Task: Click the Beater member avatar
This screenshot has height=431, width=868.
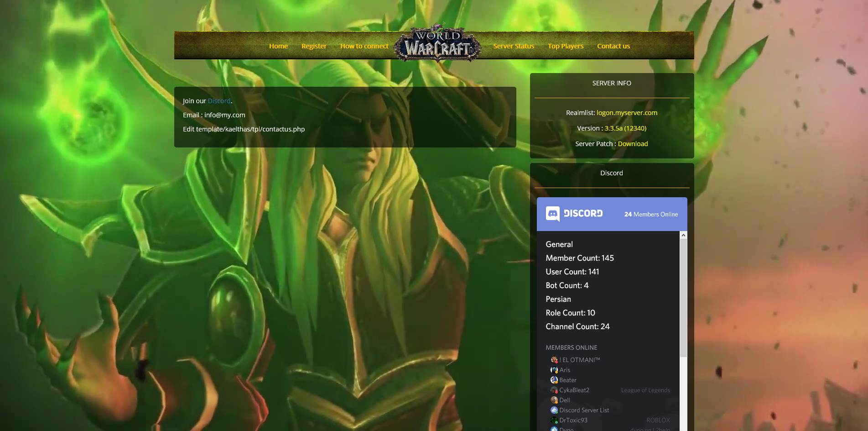Action: pyautogui.click(x=554, y=380)
